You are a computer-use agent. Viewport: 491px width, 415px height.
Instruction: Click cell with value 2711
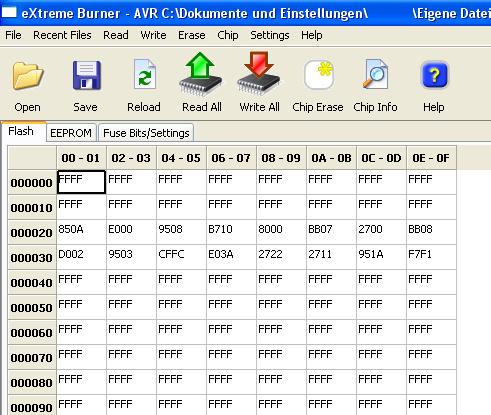click(331, 257)
